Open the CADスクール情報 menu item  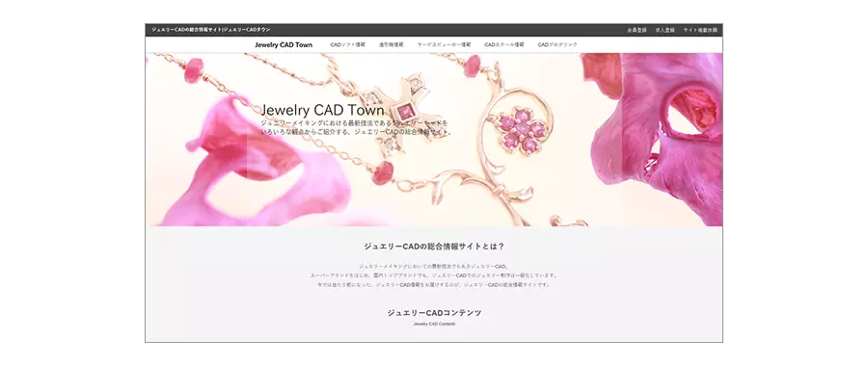click(503, 44)
